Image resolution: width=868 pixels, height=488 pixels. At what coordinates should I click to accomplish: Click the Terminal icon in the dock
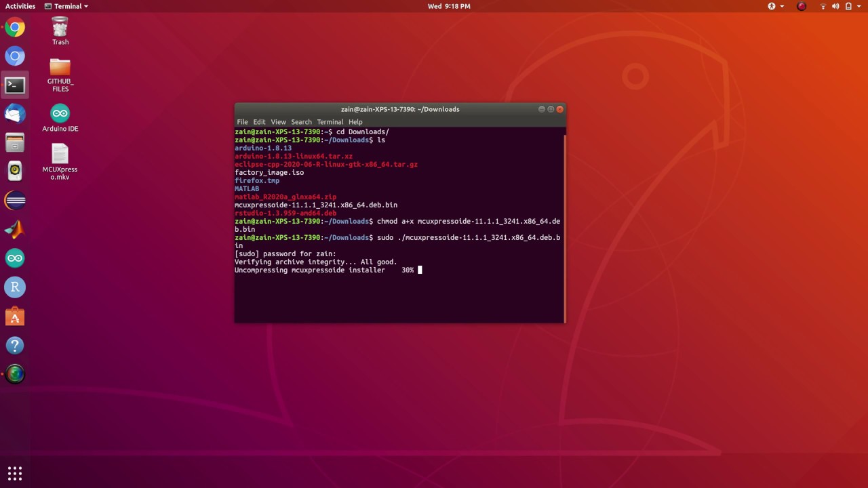coord(15,85)
